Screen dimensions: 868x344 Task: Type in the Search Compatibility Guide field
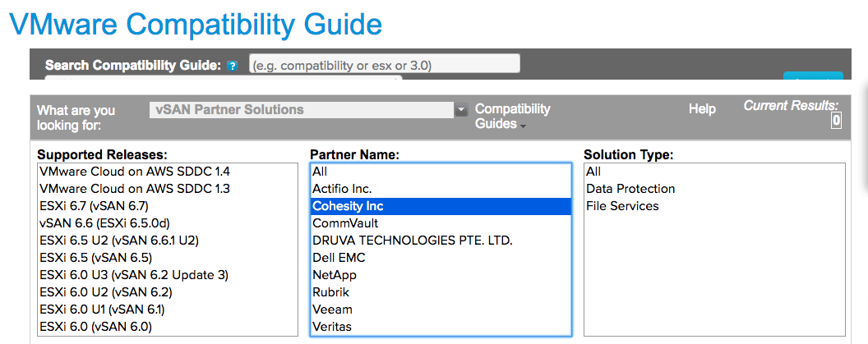pyautogui.click(x=384, y=65)
